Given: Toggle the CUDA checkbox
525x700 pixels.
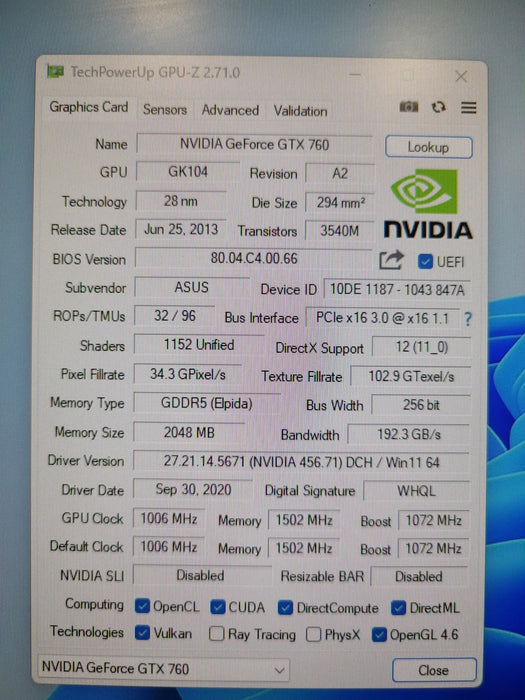Looking at the screenshot, I should click(217, 607).
